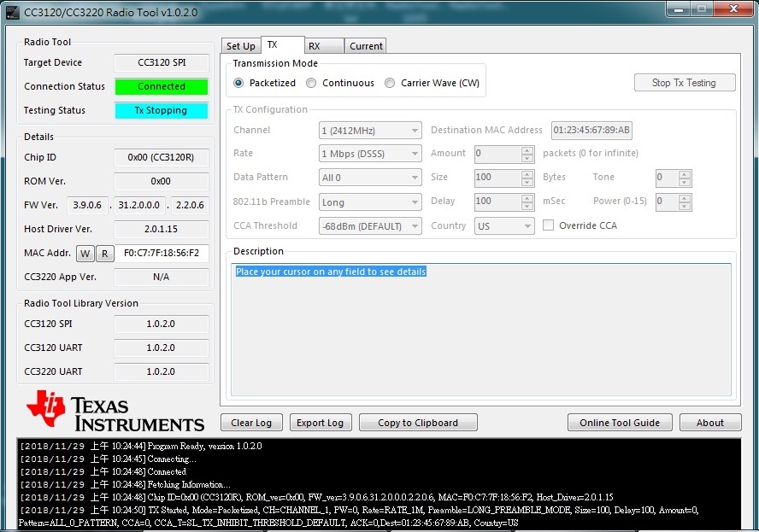The width and height of the screenshot is (759, 532).
Task: Click Stop Tx Testing button
Action: 685,83
